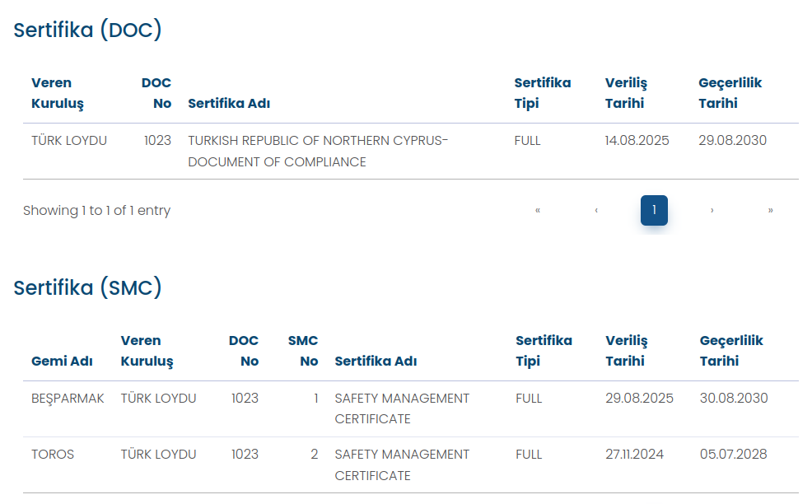Select page 1 in pagination
Screen dimensions: 812x504
[x=654, y=210]
